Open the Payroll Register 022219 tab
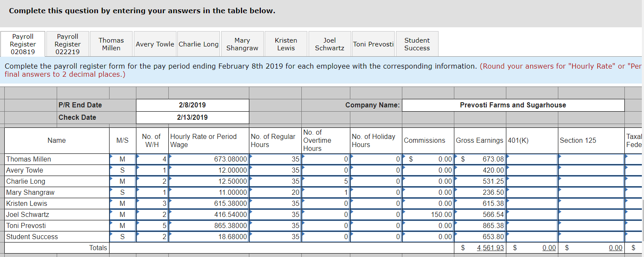This screenshot has height=257, width=644. tap(67, 44)
